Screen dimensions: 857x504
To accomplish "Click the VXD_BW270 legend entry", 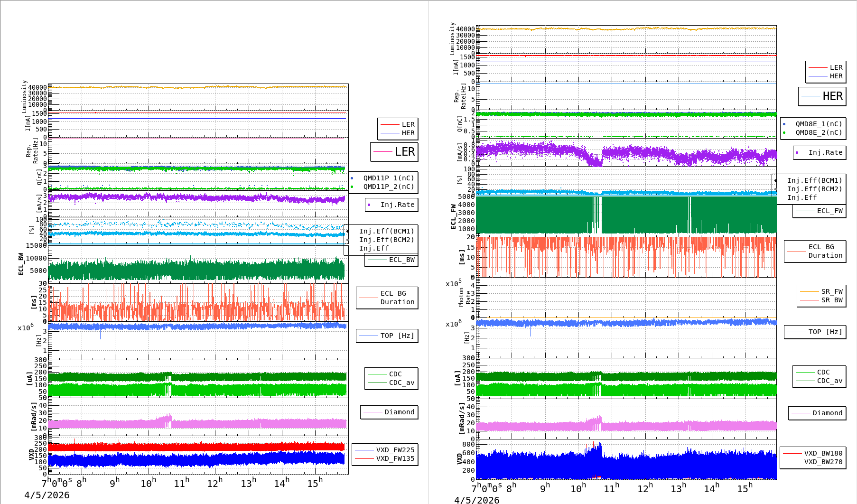I will coord(823,462).
